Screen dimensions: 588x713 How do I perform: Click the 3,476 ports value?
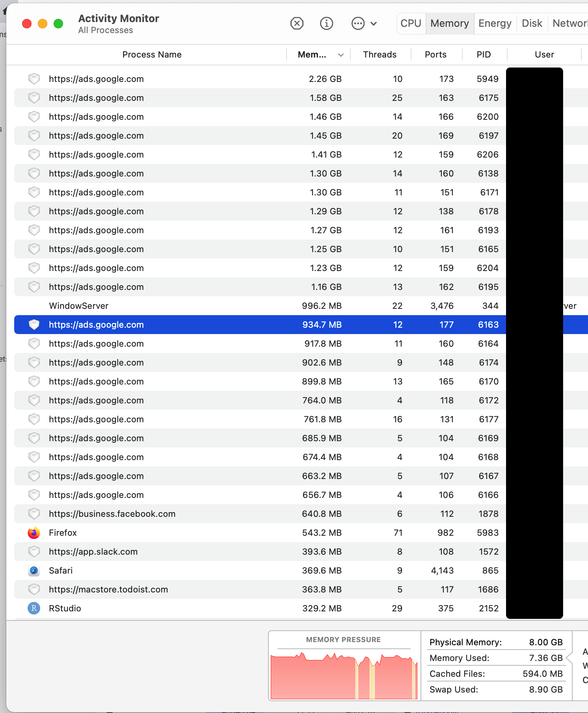tap(442, 306)
